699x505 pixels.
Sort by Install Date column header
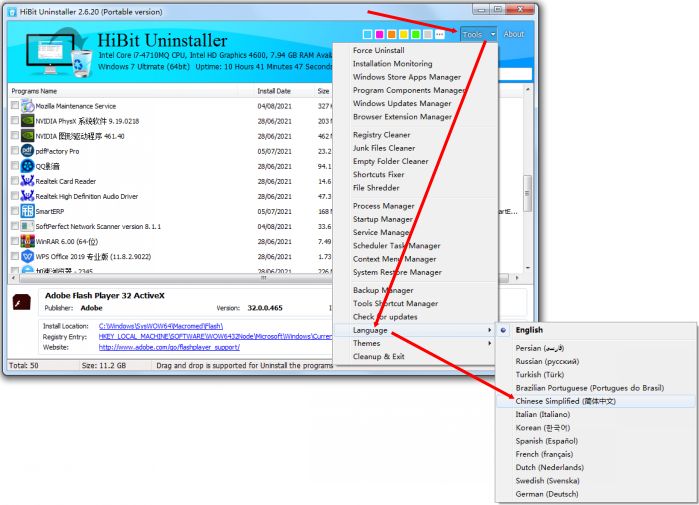click(274, 91)
